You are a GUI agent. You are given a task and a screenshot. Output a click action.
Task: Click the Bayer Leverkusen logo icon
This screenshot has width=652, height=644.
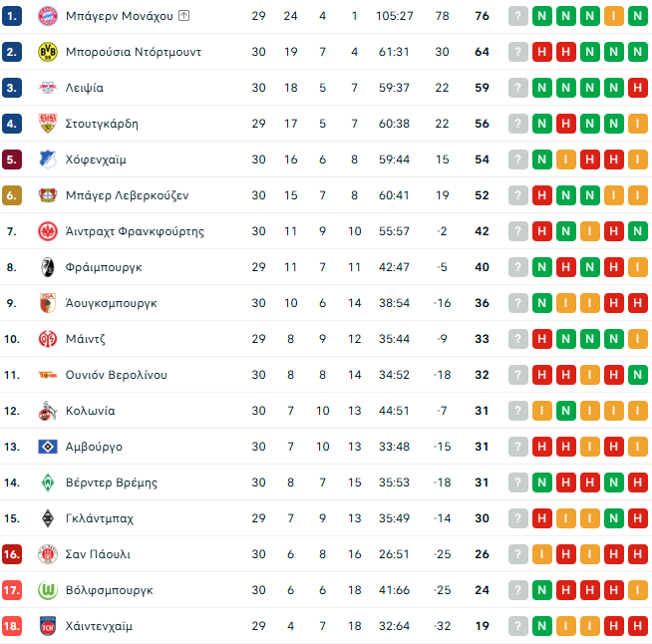point(47,195)
